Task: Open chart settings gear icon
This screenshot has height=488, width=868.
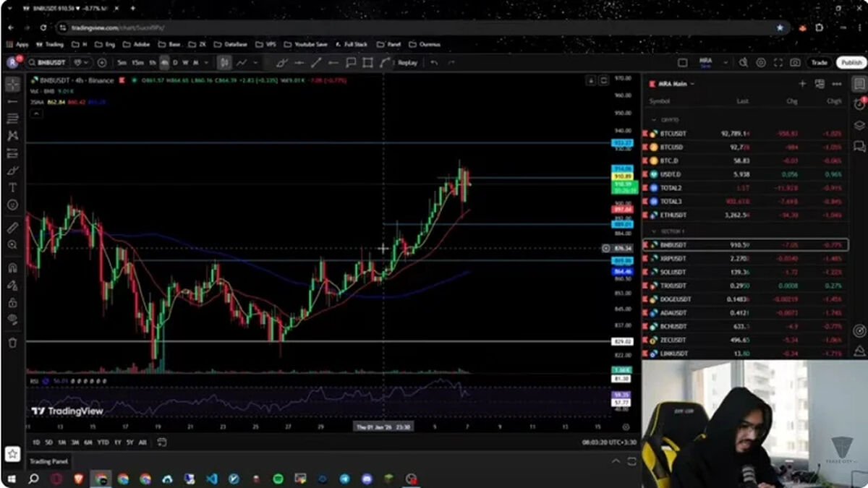Action: point(760,63)
